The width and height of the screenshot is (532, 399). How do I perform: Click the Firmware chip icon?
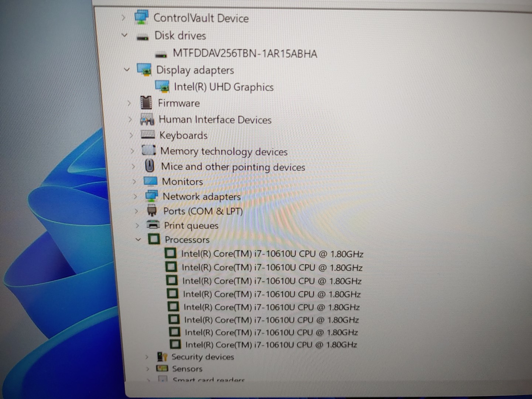(x=146, y=103)
